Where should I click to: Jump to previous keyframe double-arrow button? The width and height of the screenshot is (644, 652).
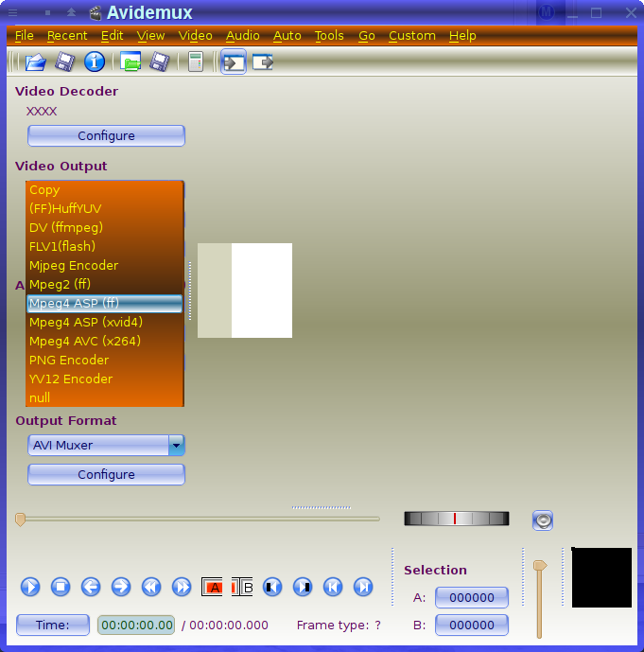(151, 587)
